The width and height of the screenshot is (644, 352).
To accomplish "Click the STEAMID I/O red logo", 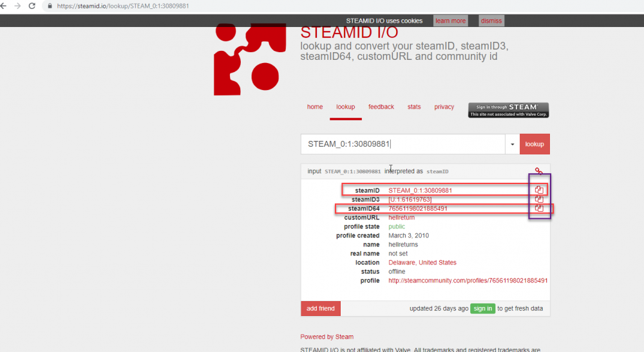I will 250,59.
